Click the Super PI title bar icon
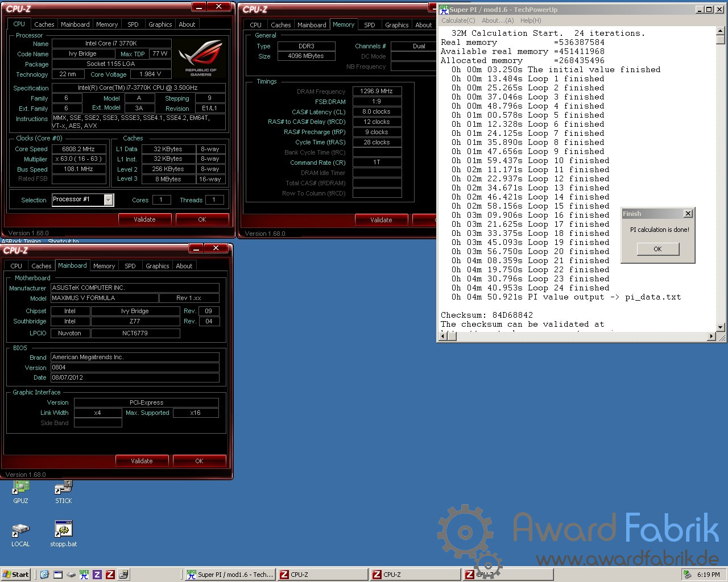The image size is (728, 582). click(444, 9)
